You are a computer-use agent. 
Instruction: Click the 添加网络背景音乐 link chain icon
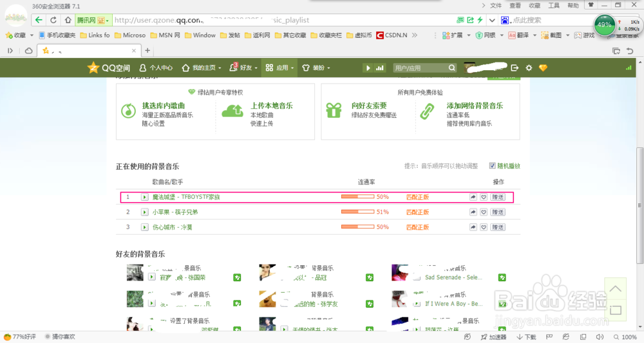427,111
